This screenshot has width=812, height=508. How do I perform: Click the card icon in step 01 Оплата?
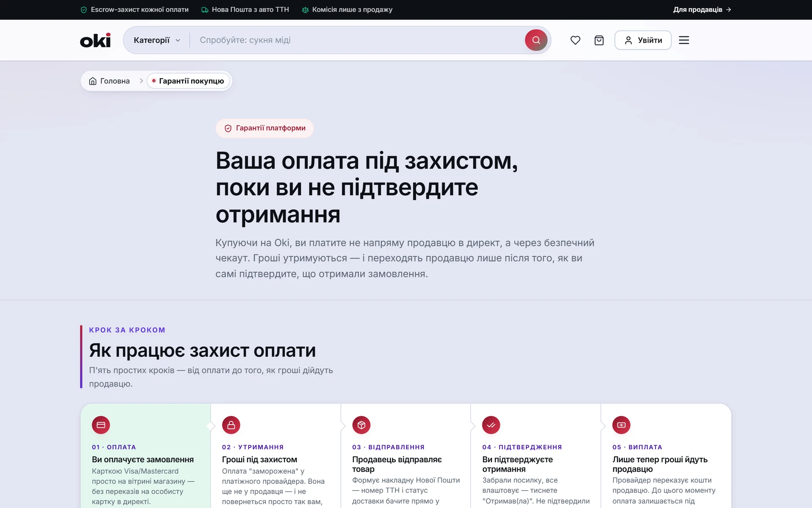click(x=101, y=425)
